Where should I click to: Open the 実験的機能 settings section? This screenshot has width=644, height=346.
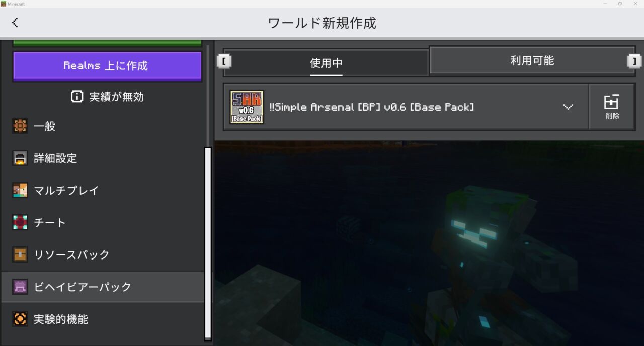pyautogui.click(x=61, y=319)
